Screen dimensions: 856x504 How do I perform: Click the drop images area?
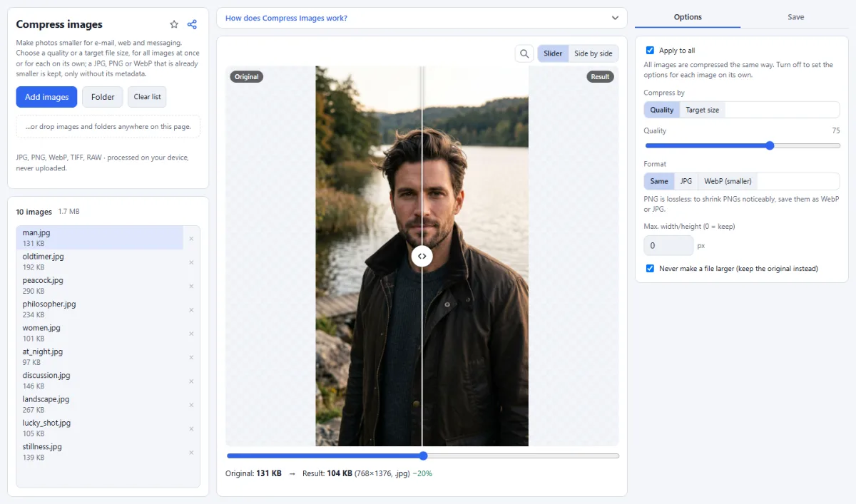[x=108, y=127]
